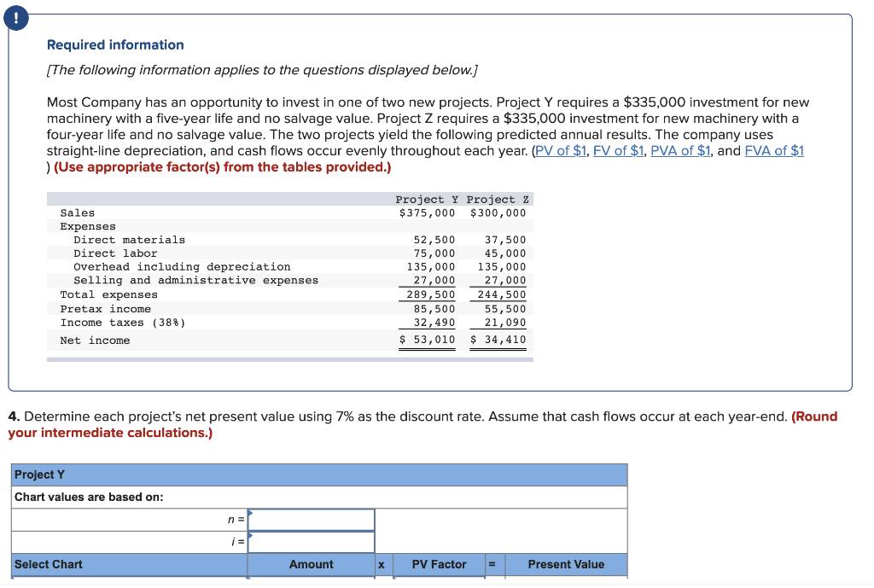Click the i= input field
The width and height of the screenshot is (874, 588).
point(310,541)
